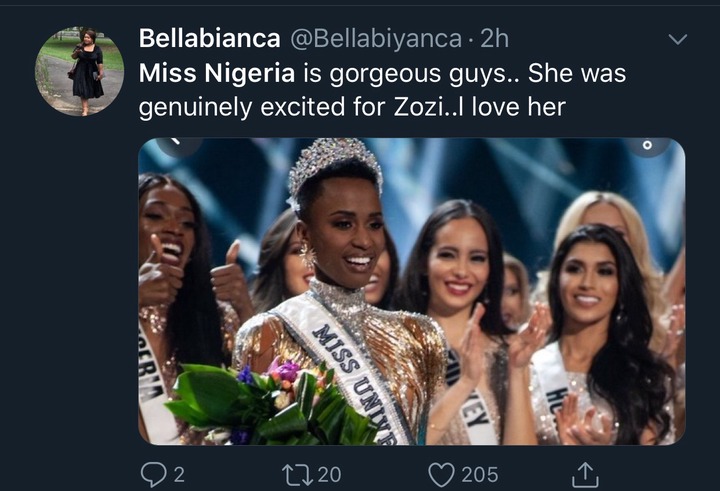Like the tweet with the heart icon
This screenshot has width=720, height=491.
pyautogui.click(x=441, y=473)
